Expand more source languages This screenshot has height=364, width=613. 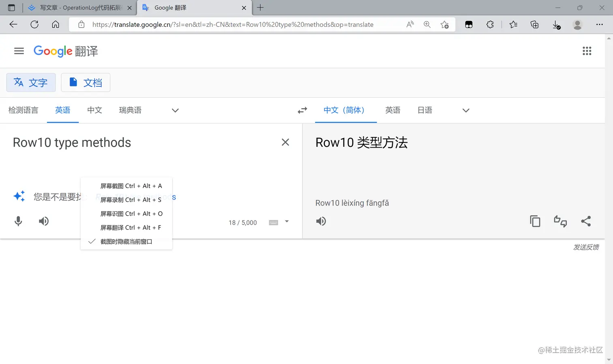coord(175,110)
